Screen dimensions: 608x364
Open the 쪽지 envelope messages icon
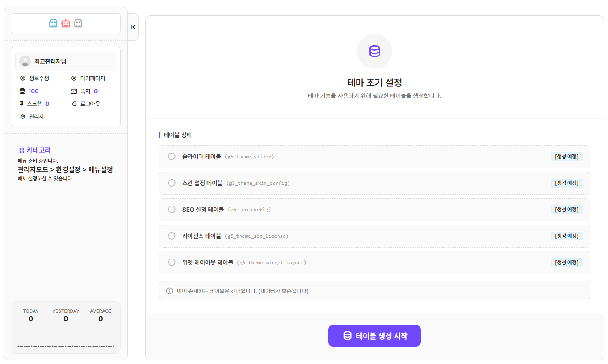pyautogui.click(x=74, y=91)
